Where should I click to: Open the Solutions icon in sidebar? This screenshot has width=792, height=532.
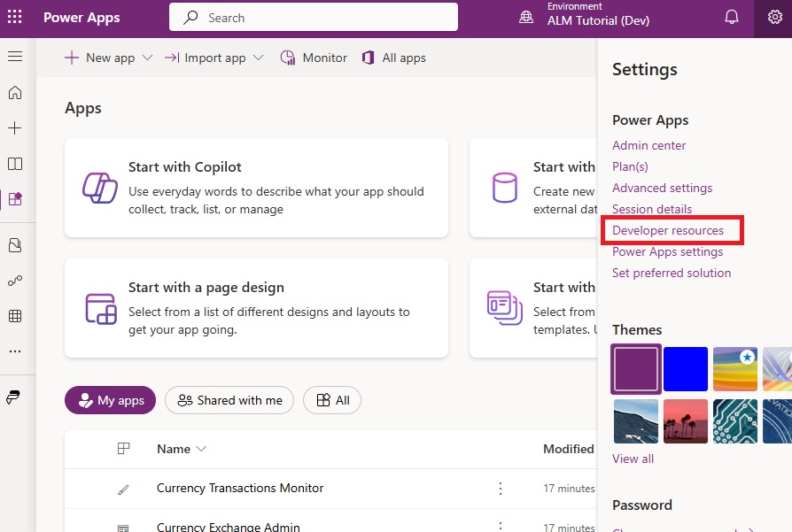tap(15, 245)
